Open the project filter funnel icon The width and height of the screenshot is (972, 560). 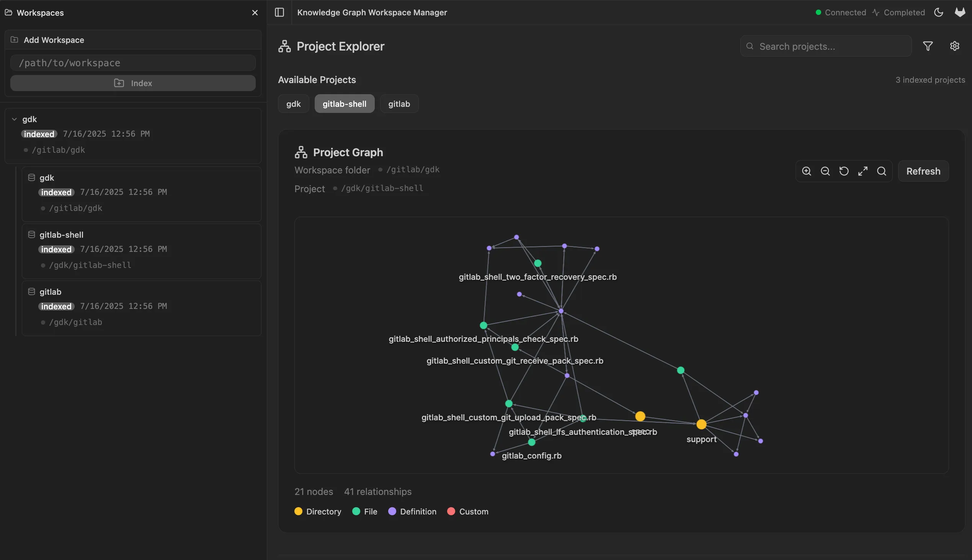[928, 46]
